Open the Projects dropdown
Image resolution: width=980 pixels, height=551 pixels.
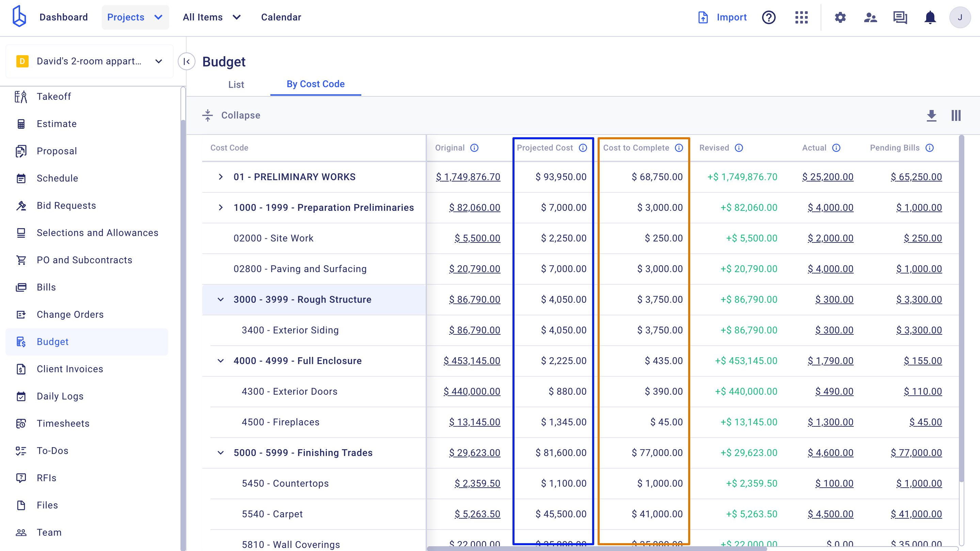point(135,17)
